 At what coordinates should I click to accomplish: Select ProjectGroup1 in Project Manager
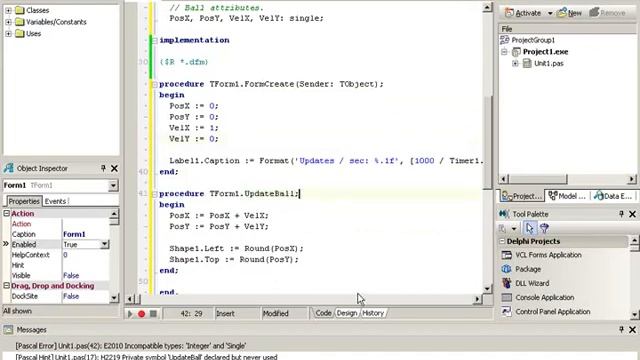(x=533, y=40)
